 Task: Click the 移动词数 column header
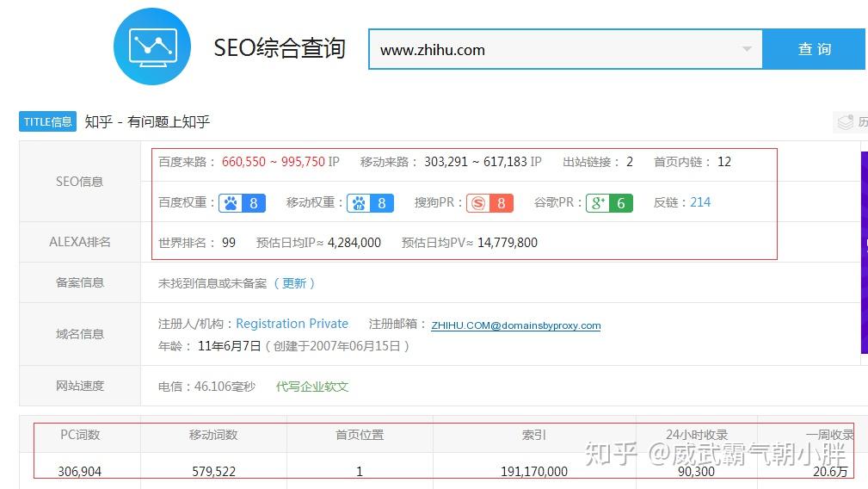tap(213, 436)
